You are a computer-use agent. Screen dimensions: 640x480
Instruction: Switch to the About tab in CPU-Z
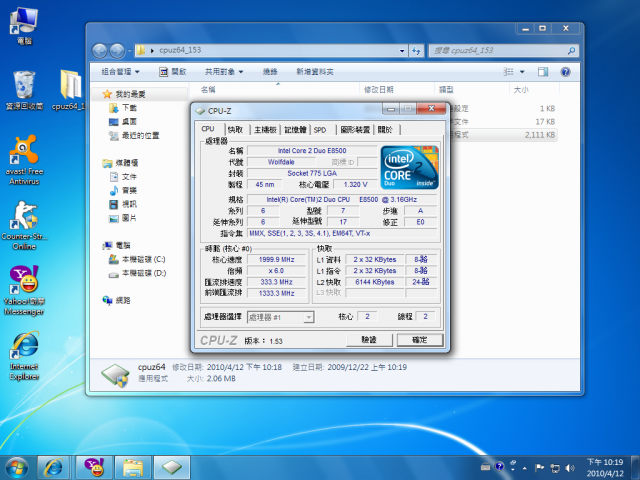pos(385,130)
